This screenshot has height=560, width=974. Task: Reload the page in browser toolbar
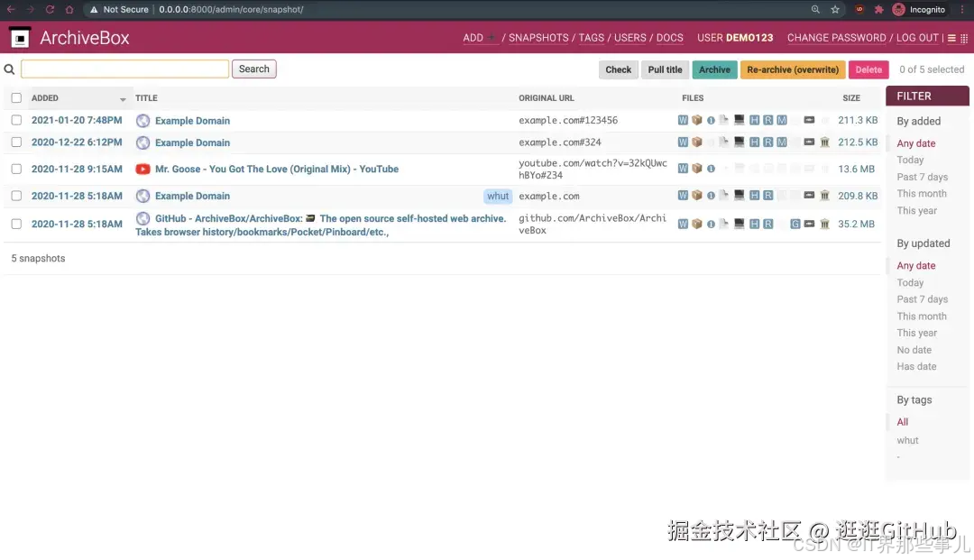50,9
